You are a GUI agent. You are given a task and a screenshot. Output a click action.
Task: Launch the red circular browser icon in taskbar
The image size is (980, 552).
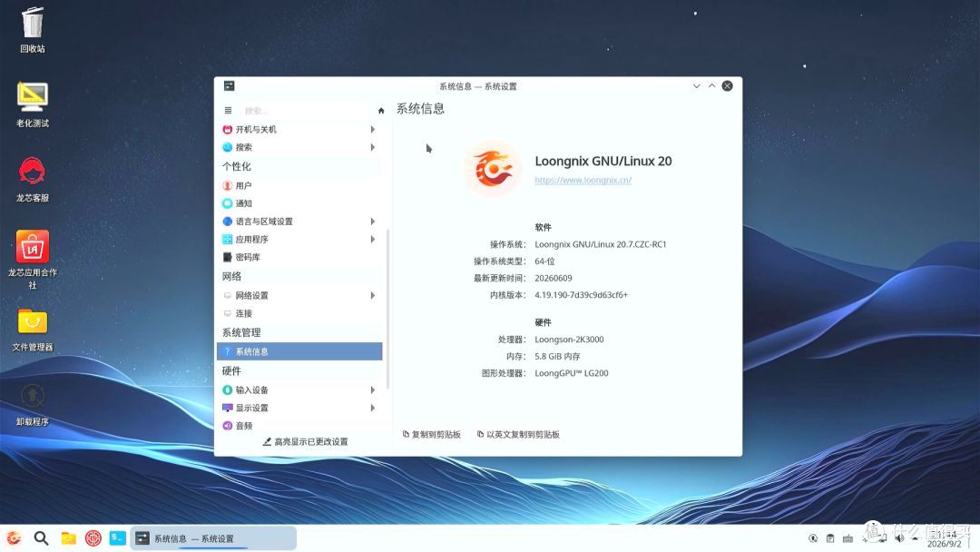[93, 537]
